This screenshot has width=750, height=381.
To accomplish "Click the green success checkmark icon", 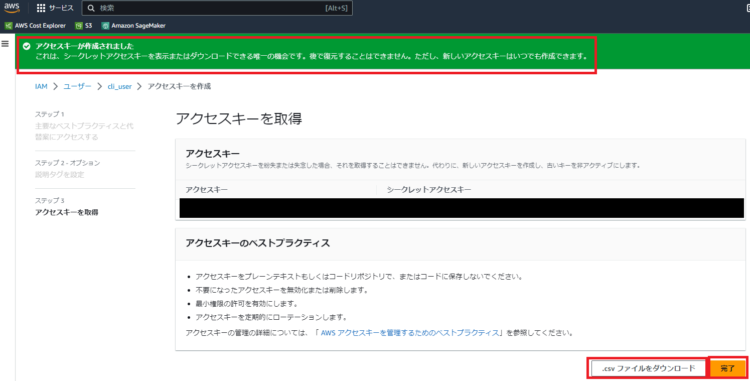I will 26,46.
